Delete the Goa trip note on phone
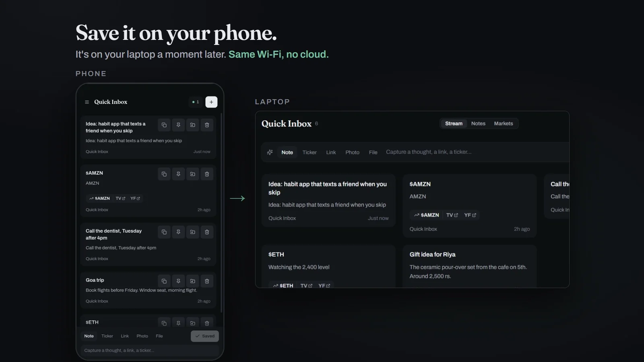This screenshot has height=362, width=644. pos(207,281)
